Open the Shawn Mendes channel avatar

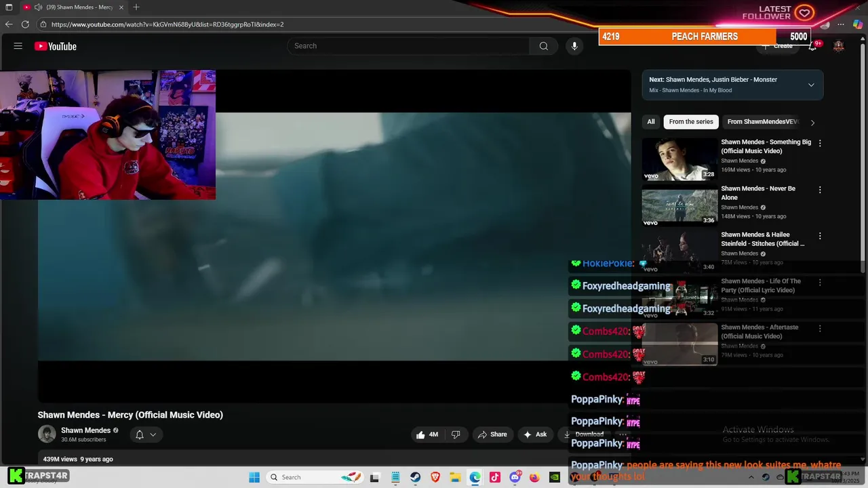[47, 434]
